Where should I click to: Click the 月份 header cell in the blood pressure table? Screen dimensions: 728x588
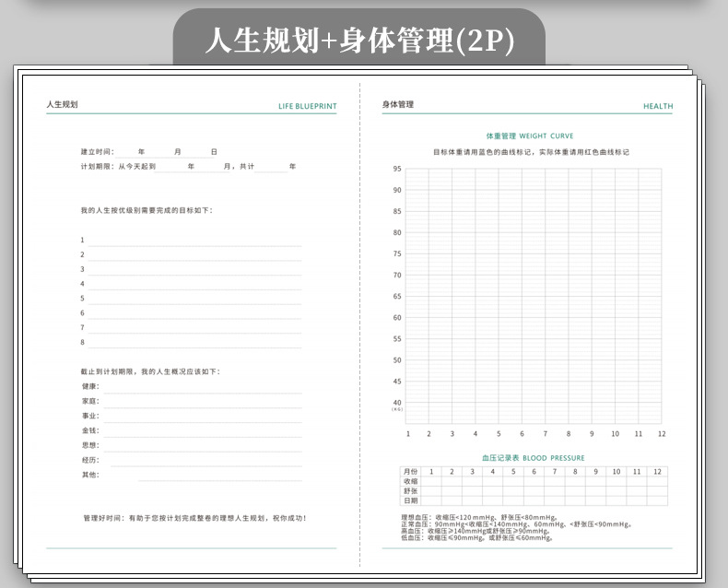pyautogui.click(x=410, y=472)
